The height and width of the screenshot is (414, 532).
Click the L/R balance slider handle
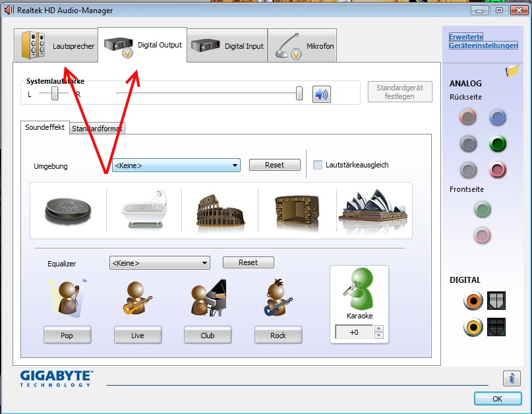pyautogui.click(x=55, y=94)
